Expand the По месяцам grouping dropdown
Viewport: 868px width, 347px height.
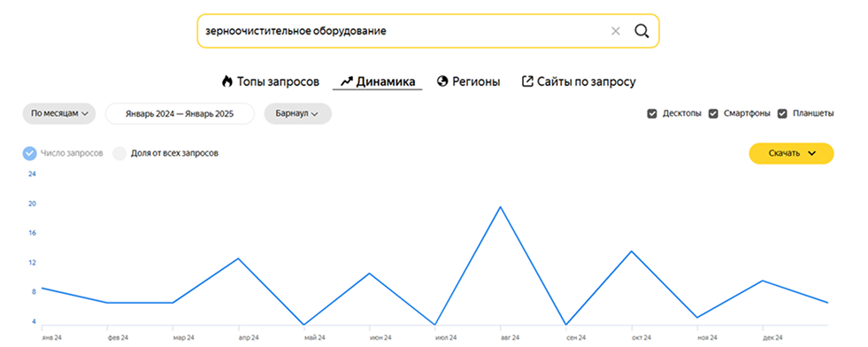tap(59, 113)
